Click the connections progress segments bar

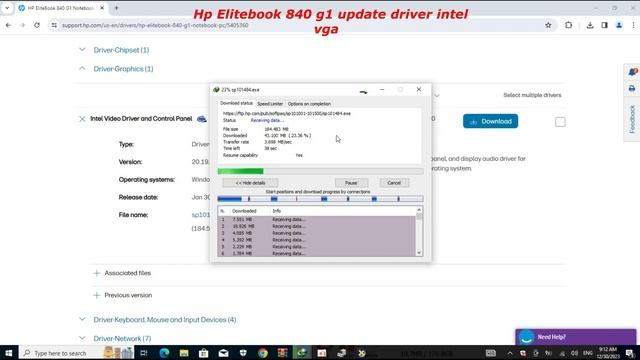[x=320, y=199]
